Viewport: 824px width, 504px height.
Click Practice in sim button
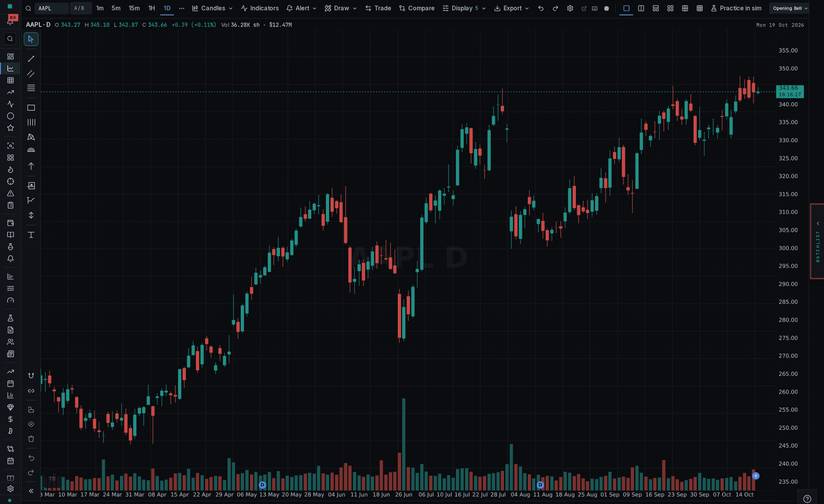(x=736, y=8)
